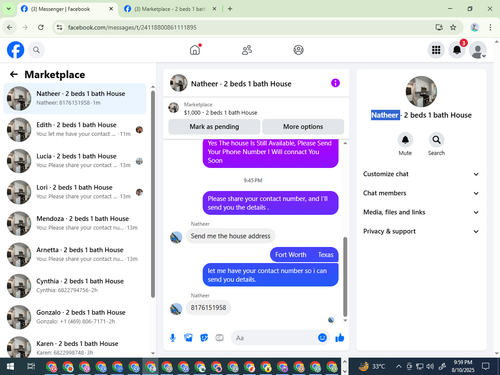
Task: Open the weather widget showing 33°C
Action: pyautogui.click(x=371, y=367)
